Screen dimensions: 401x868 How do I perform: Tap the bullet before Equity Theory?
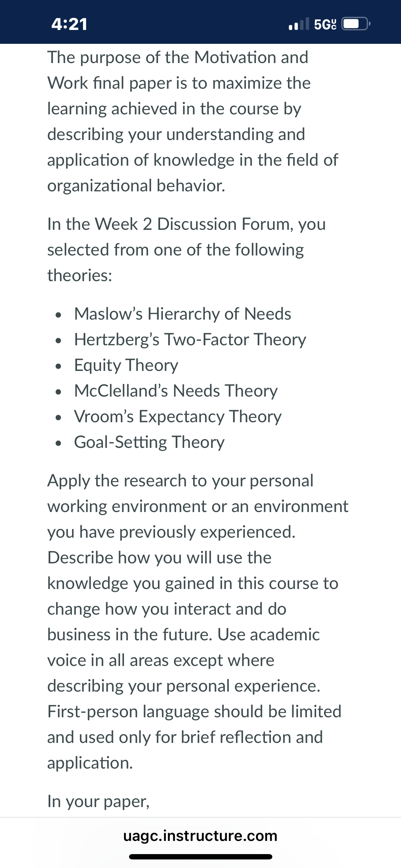tap(58, 366)
